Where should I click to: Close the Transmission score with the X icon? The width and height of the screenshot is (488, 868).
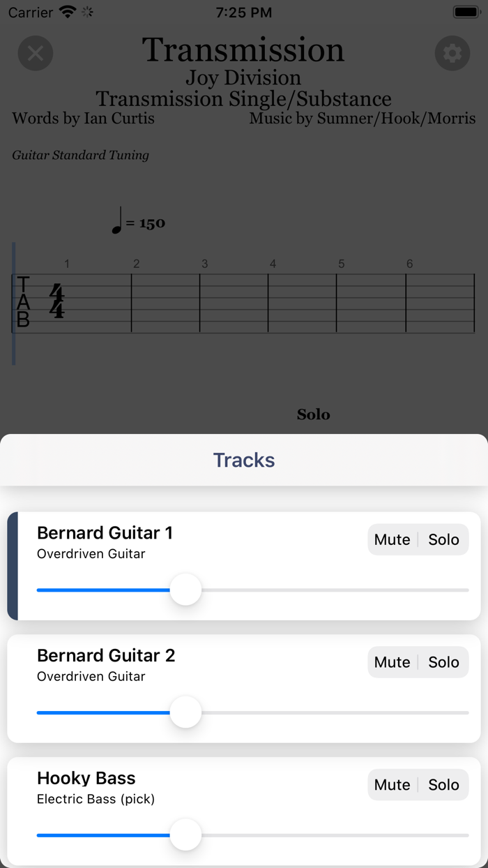[36, 53]
